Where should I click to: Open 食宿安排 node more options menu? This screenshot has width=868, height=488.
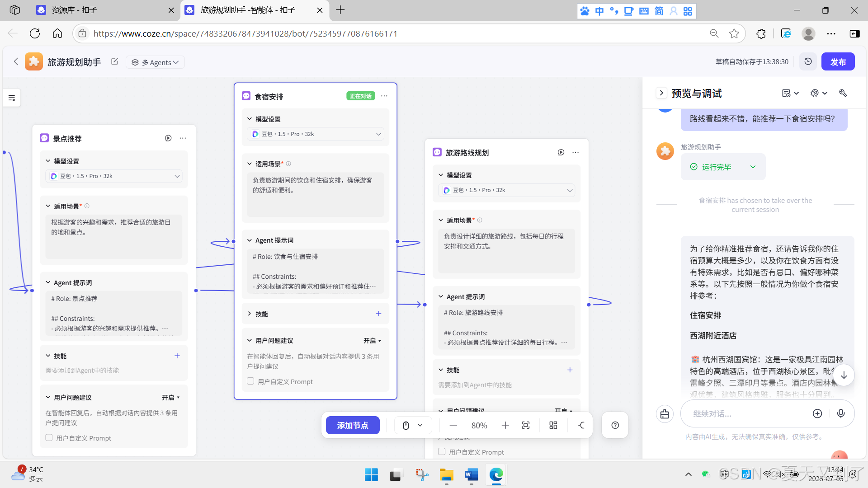tap(384, 96)
